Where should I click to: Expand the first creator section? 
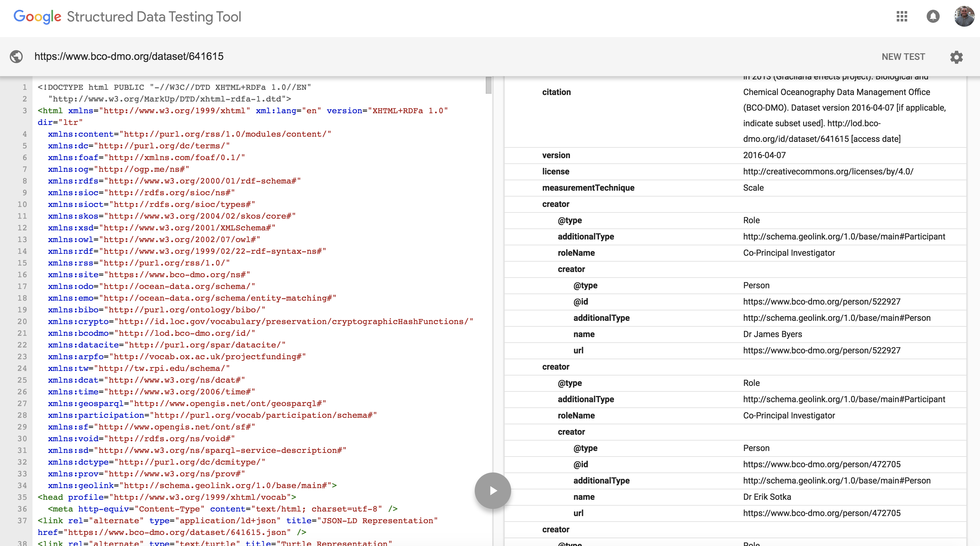click(x=556, y=204)
